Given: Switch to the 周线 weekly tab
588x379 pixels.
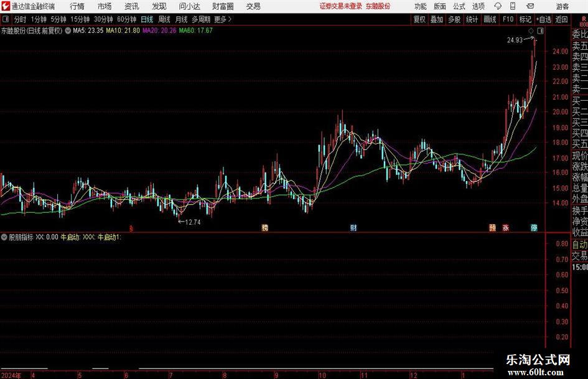Looking at the screenshot, I should 164,19.
